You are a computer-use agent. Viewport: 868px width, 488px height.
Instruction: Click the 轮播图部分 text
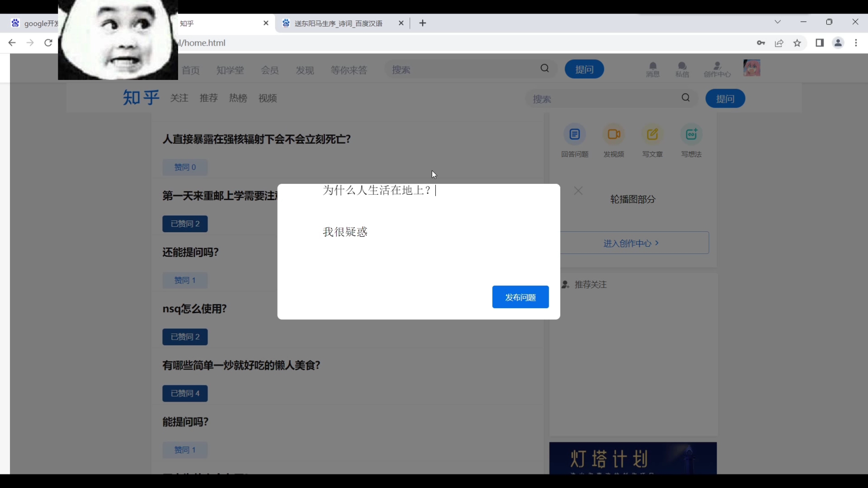(x=633, y=199)
